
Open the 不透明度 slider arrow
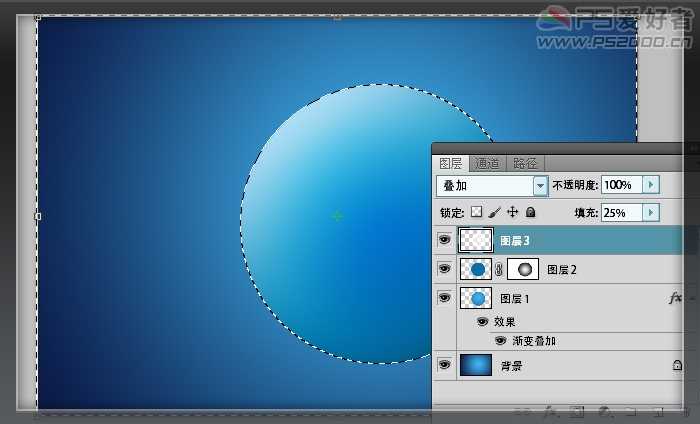(651, 185)
